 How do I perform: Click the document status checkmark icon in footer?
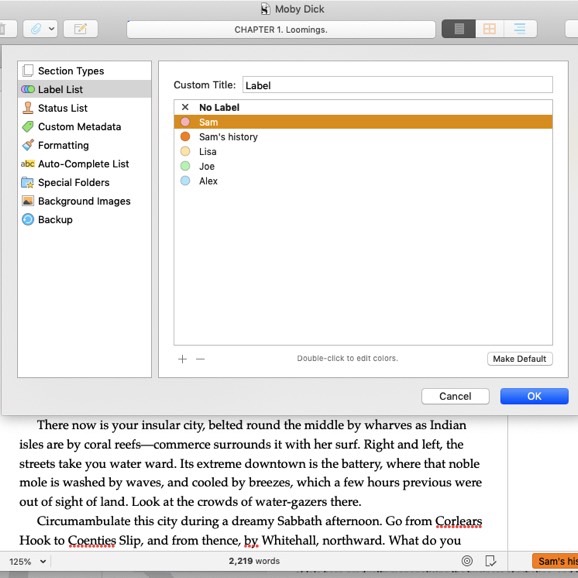pos(491,561)
